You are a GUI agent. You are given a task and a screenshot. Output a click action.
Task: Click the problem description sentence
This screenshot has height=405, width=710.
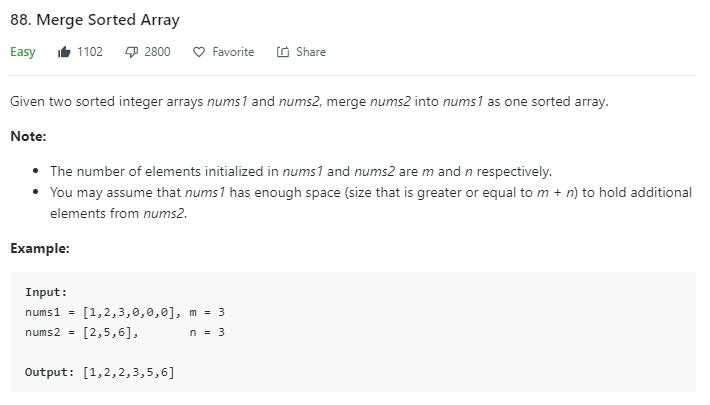tap(309, 101)
